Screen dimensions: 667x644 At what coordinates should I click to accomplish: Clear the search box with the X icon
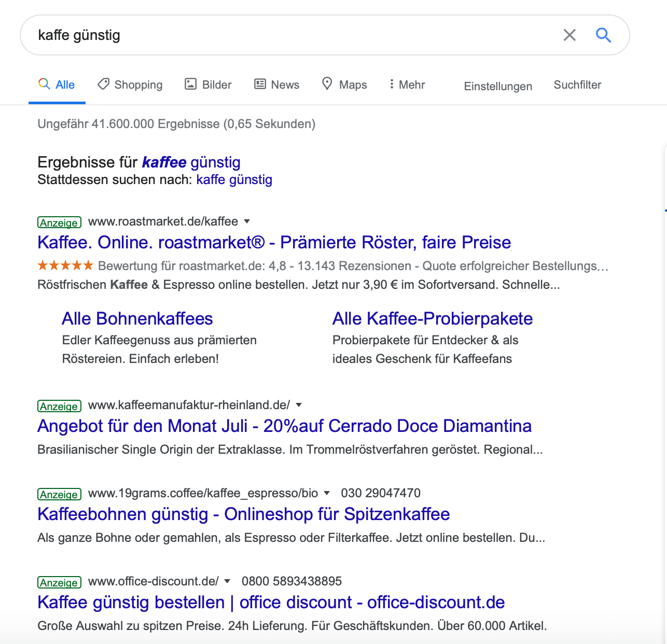point(569,35)
